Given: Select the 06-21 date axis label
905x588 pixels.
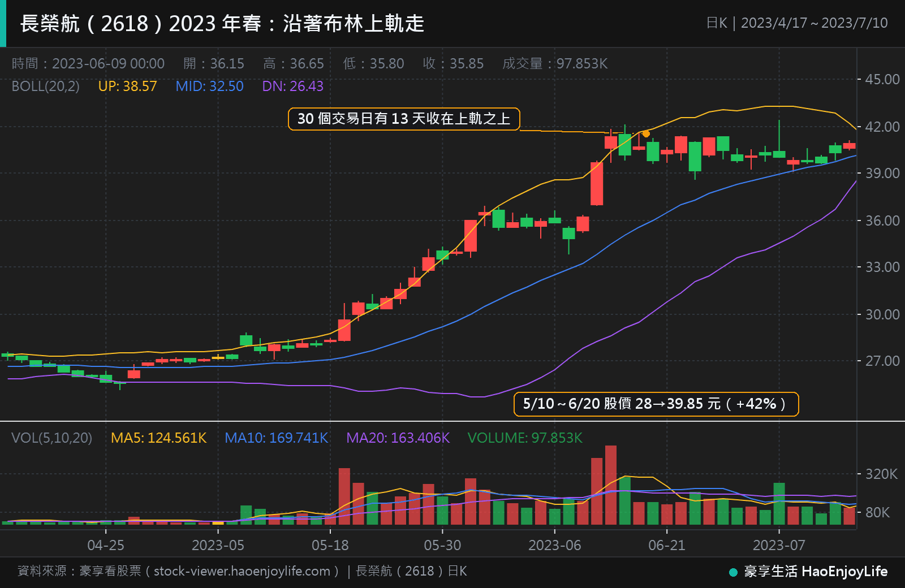Looking at the screenshot, I should (667, 546).
